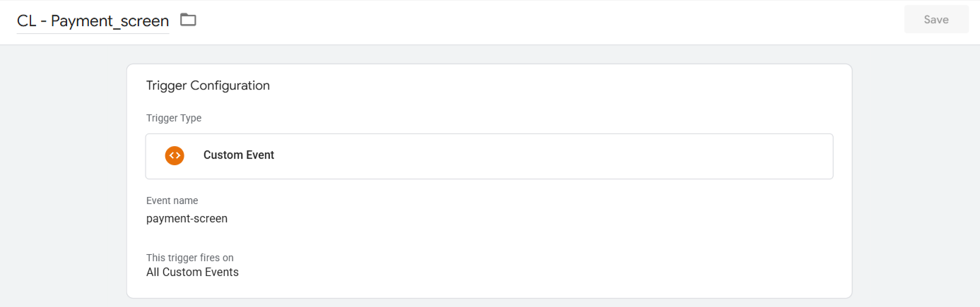Click the Trigger Configuration heading
980x307 pixels.
208,85
